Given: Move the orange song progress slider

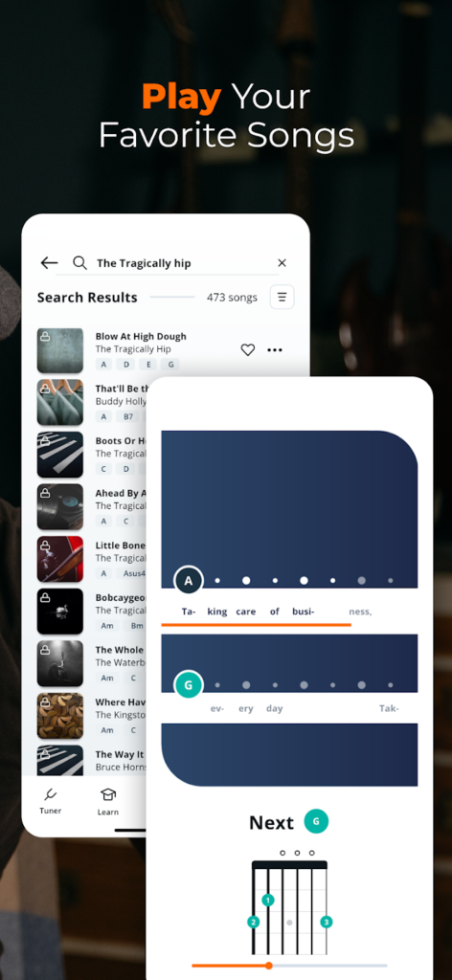Looking at the screenshot, I should tap(269, 966).
